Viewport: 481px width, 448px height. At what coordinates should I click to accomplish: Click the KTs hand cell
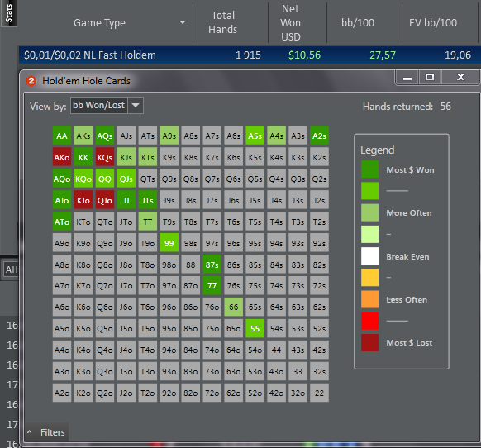tap(148, 157)
